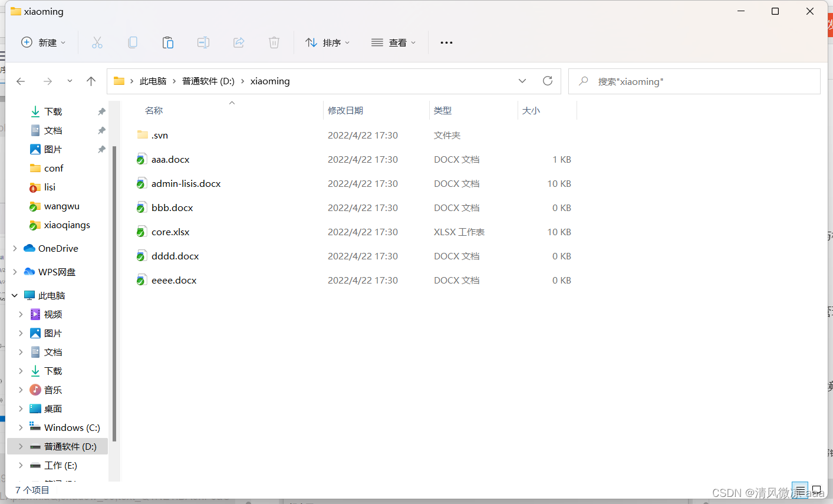Sort by the 大小 column header
This screenshot has width=833, height=504.
[x=531, y=110]
